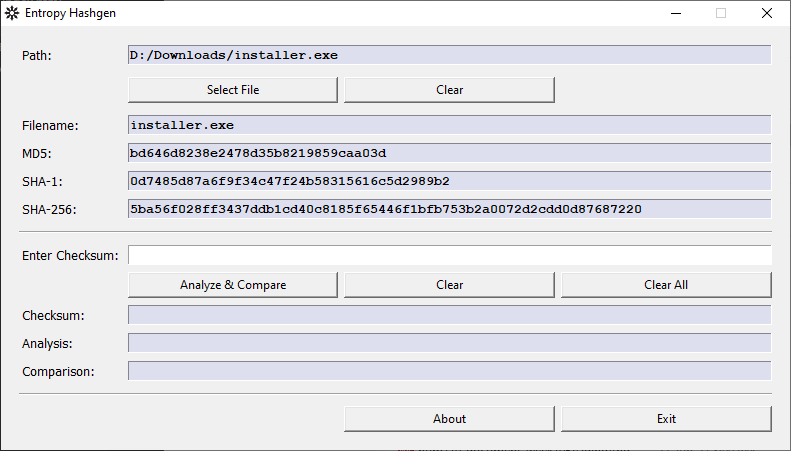Click Clear button next to Select File

coord(449,90)
